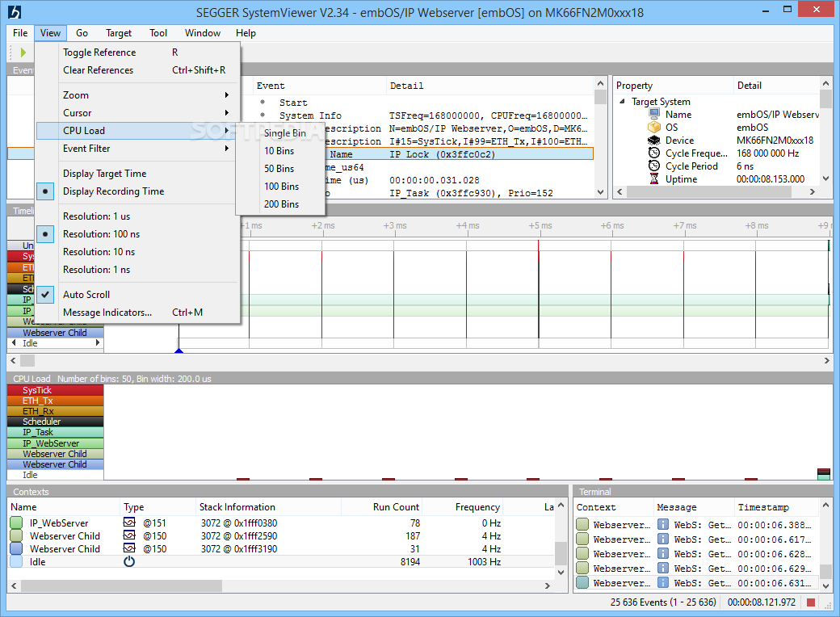840x617 pixels.
Task: Click the IP_WebServer green context icon
Action: [16, 523]
